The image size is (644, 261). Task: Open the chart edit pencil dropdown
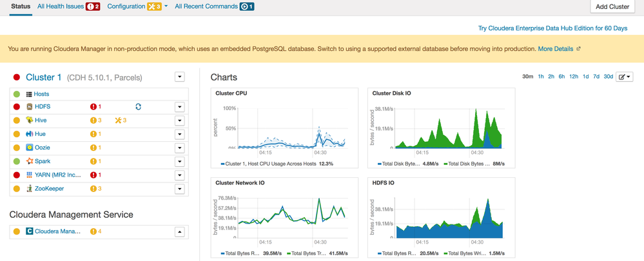click(625, 77)
